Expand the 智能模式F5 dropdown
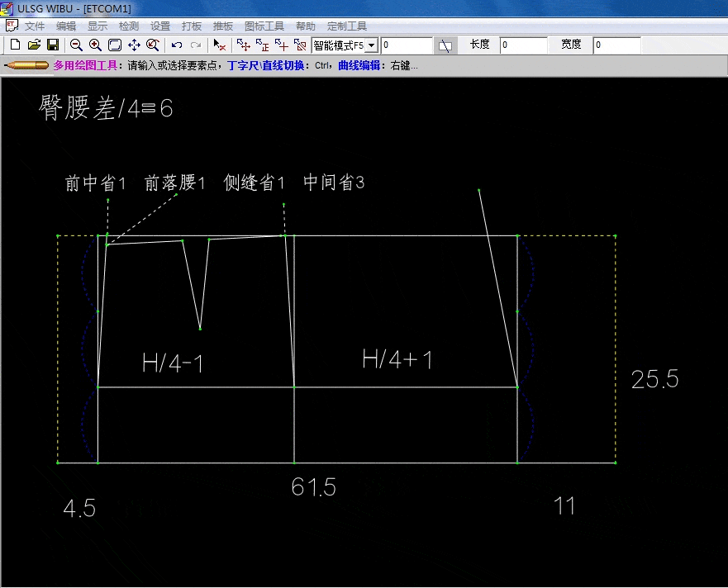 371,45
